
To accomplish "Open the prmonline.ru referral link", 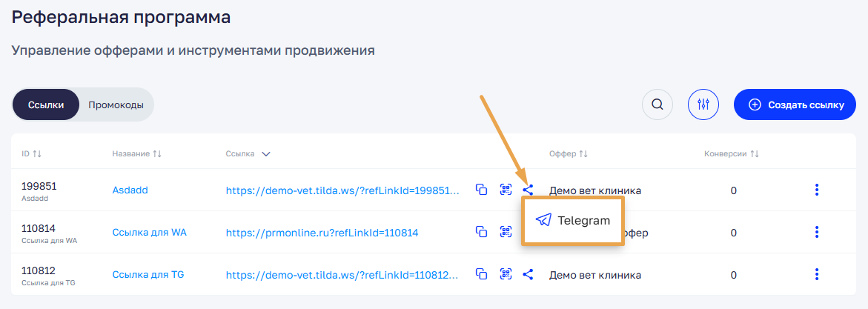I will pos(322,233).
